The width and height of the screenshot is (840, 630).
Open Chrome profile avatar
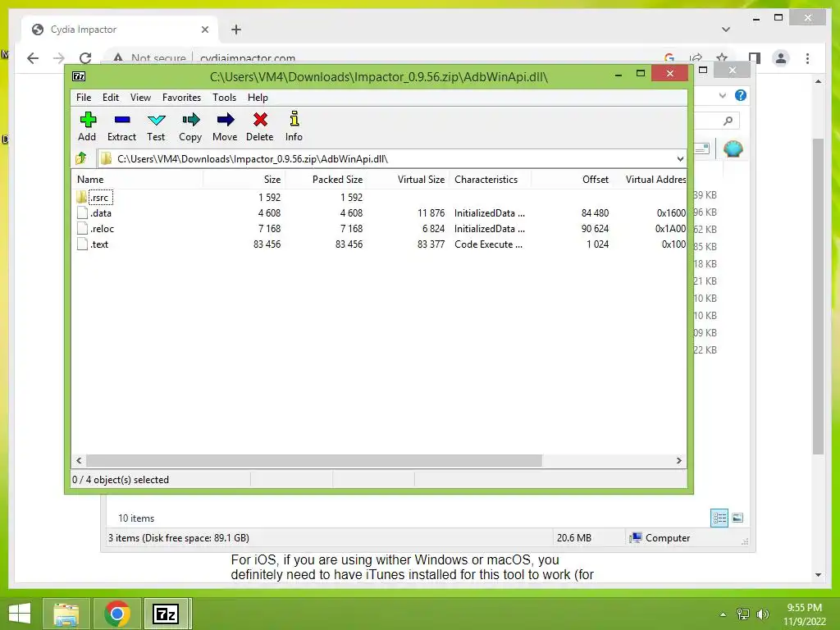click(x=781, y=58)
